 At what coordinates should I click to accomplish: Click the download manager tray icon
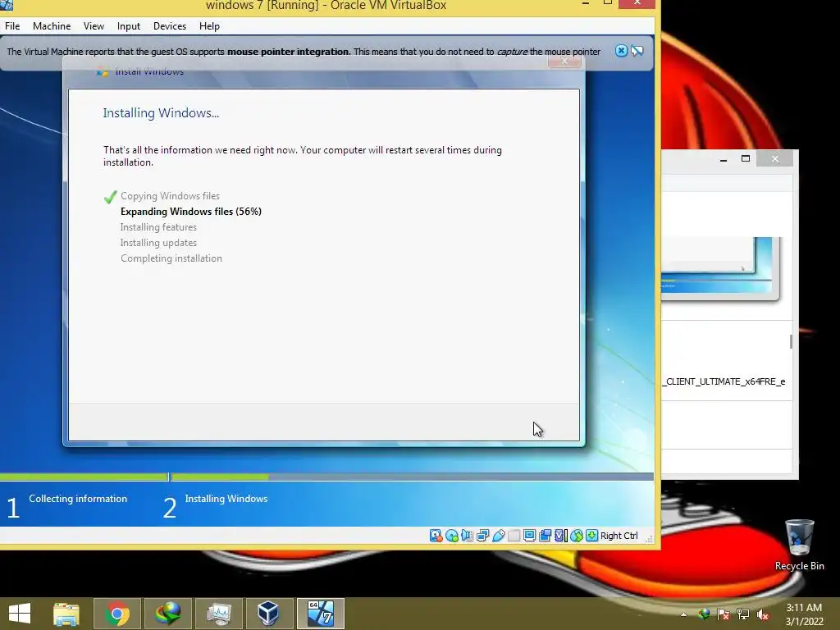point(704,614)
